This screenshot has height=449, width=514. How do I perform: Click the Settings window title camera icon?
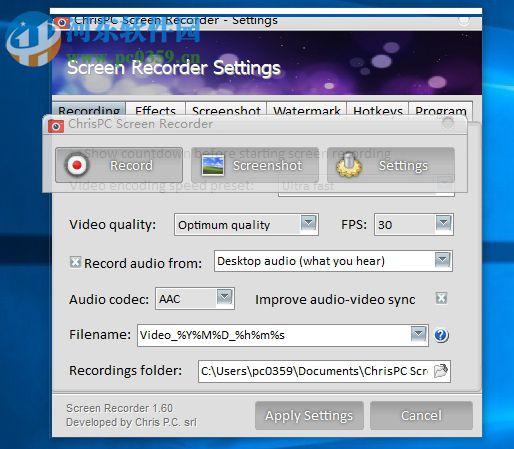click(62, 23)
